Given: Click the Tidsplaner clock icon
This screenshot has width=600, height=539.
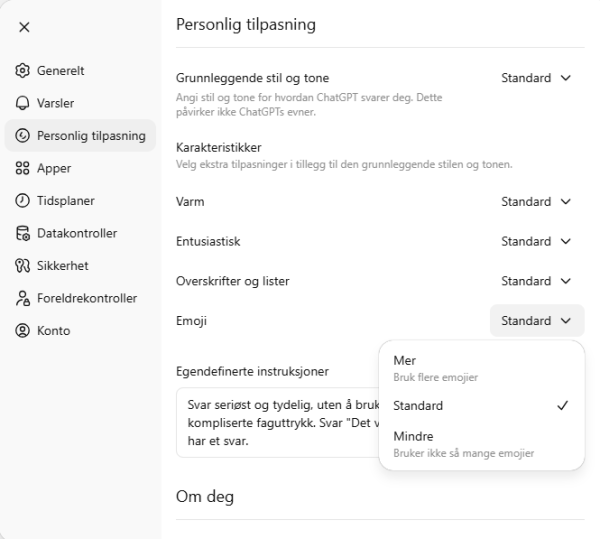Looking at the screenshot, I should 23,201.
